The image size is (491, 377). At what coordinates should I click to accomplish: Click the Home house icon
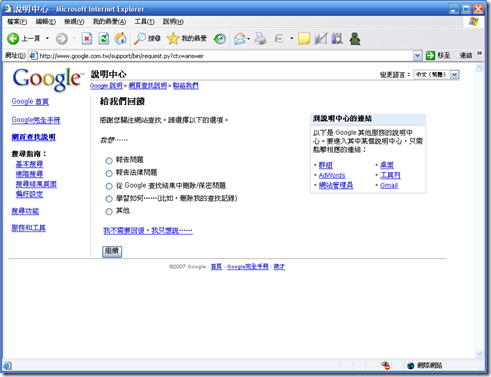click(120, 39)
